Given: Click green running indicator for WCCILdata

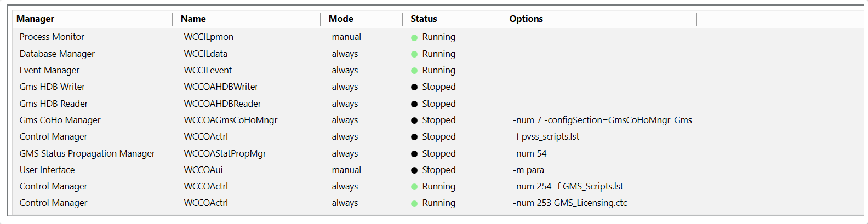Looking at the screenshot, I should 414,54.
